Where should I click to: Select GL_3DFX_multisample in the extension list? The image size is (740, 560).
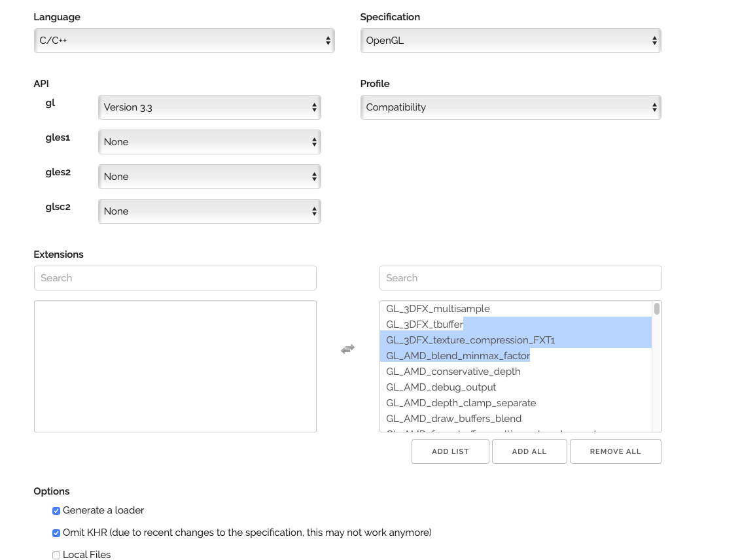pyautogui.click(x=438, y=309)
